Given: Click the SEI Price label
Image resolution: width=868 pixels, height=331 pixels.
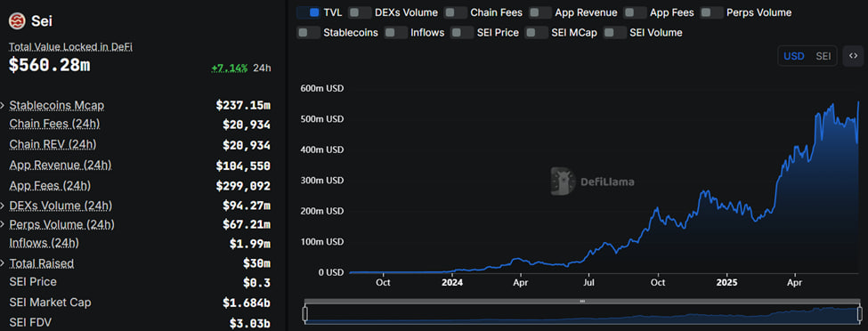Looking at the screenshot, I should tap(33, 282).
